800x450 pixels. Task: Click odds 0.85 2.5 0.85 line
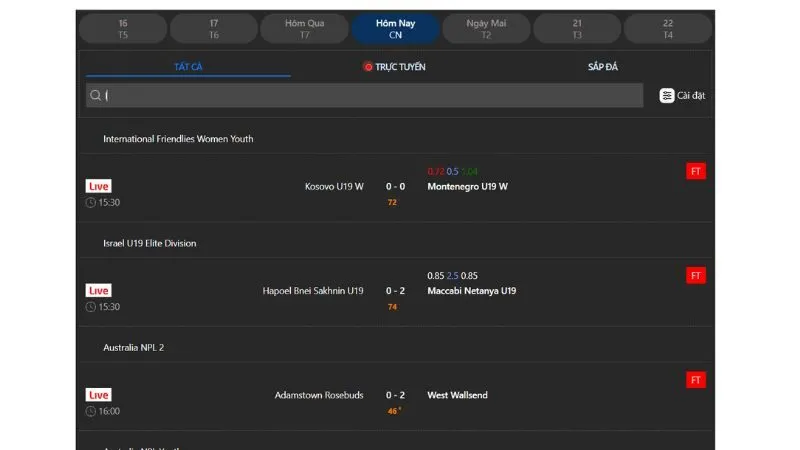point(453,276)
